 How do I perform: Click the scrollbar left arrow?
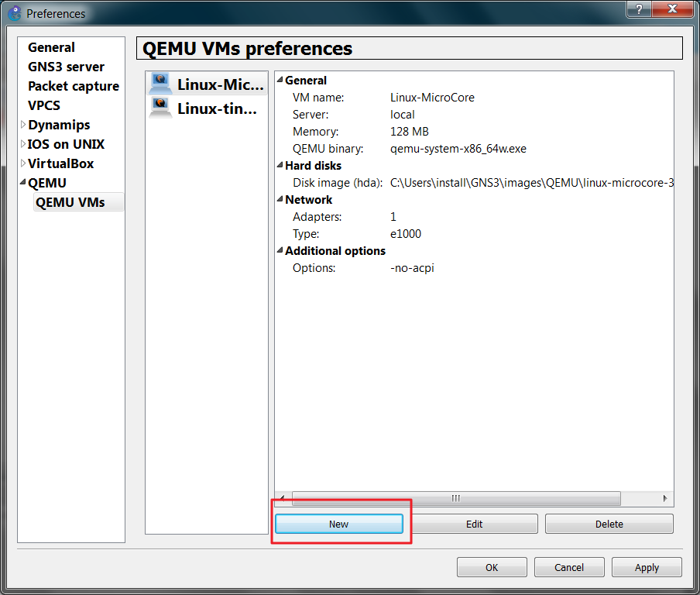[282, 498]
